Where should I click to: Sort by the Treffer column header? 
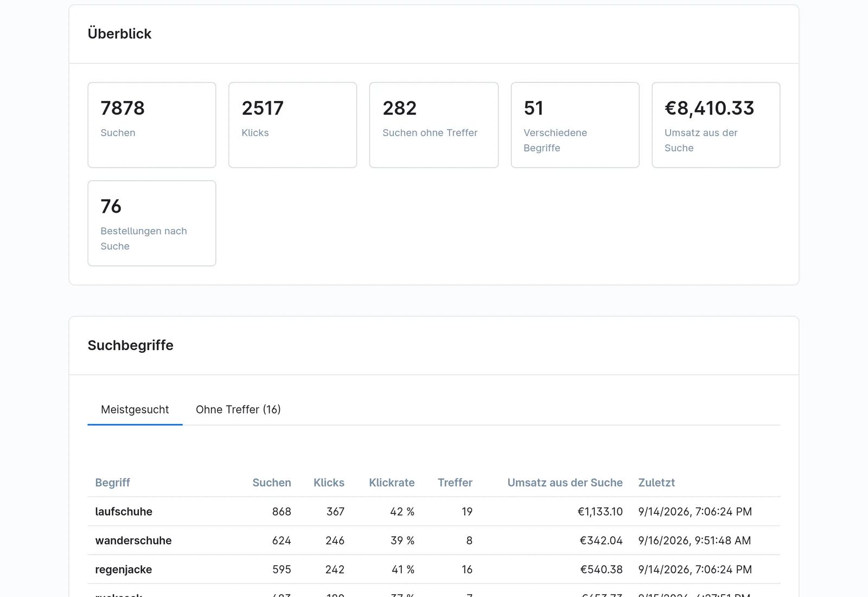tap(455, 482)
